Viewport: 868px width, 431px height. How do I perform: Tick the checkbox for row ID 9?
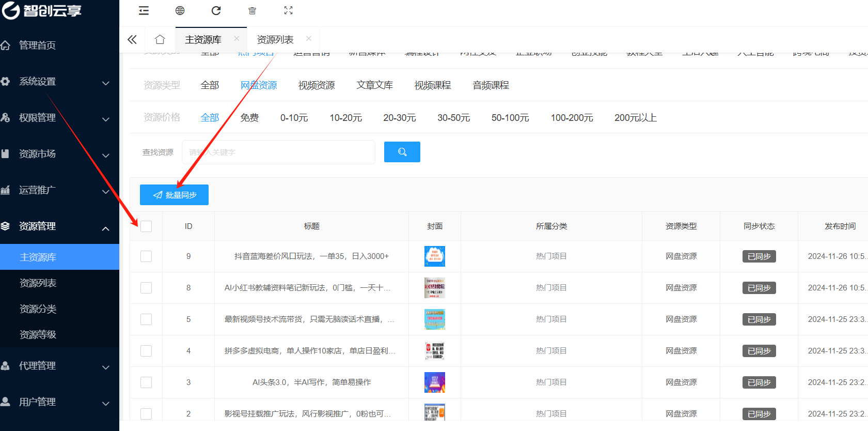pos(146,256)
